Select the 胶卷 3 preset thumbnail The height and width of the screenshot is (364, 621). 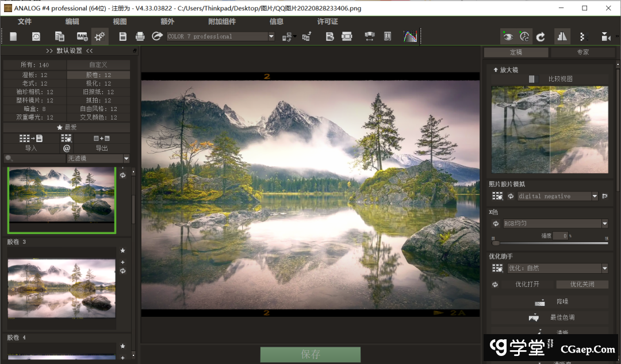click(x=62, y=288)
